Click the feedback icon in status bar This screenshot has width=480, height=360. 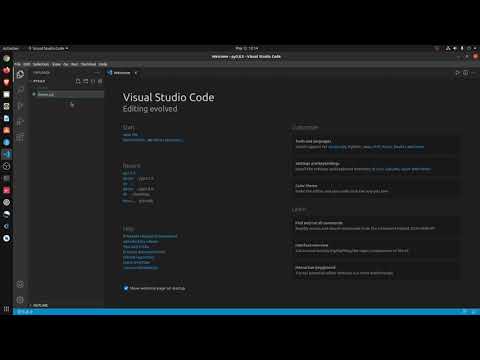click(x=464, y=311)
